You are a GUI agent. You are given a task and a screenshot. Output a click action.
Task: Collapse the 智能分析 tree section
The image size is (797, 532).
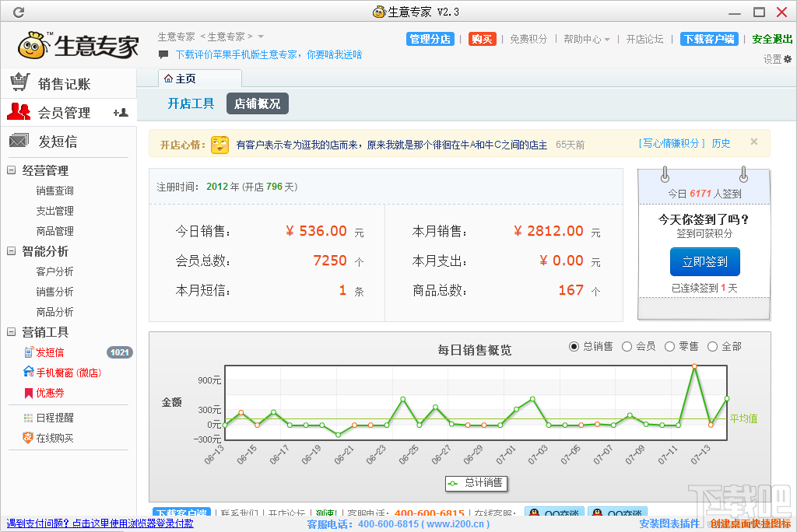click(11, 251)
